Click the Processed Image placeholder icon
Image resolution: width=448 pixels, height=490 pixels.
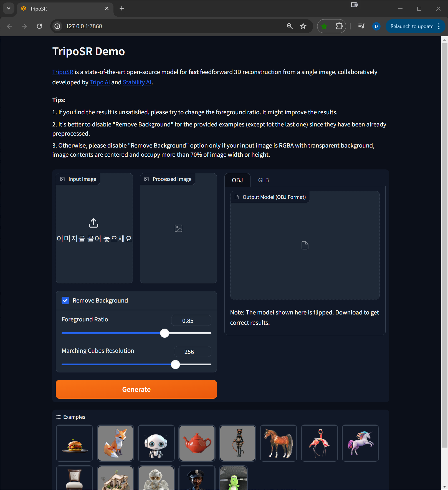178,228
